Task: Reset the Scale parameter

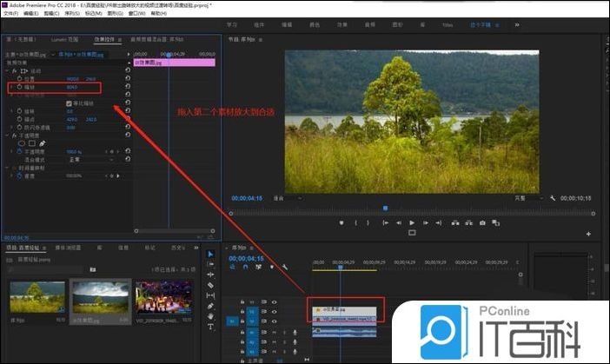Action: coord(128,86)
